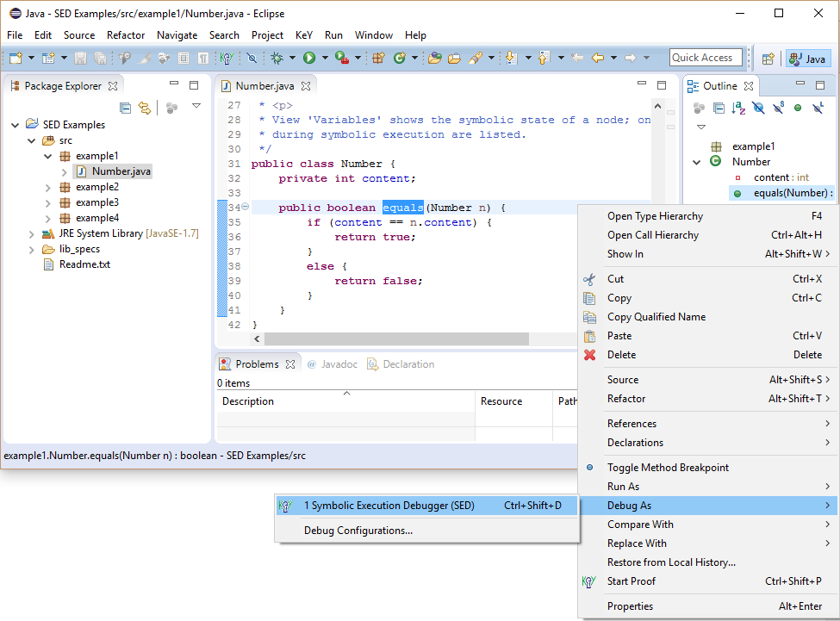840x621 pixels.
Task: Click the Open Perspective icon
Action: pos(768,59)
